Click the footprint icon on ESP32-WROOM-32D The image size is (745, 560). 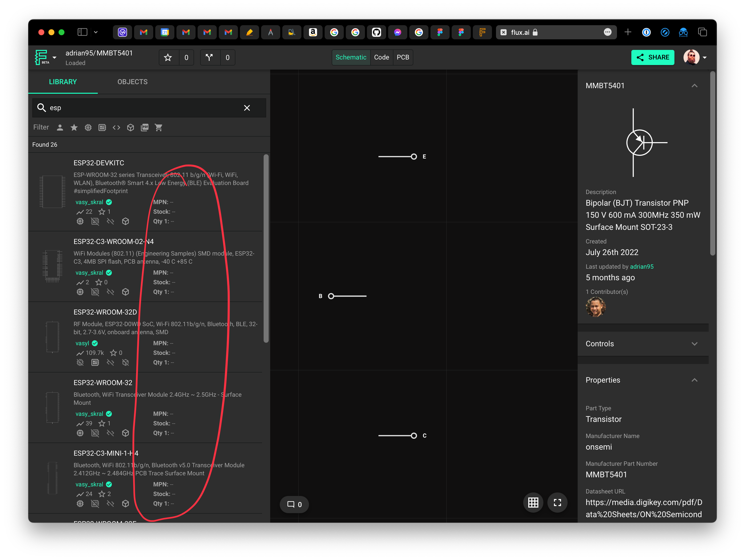pyautogui.click(x=95, y=363)
